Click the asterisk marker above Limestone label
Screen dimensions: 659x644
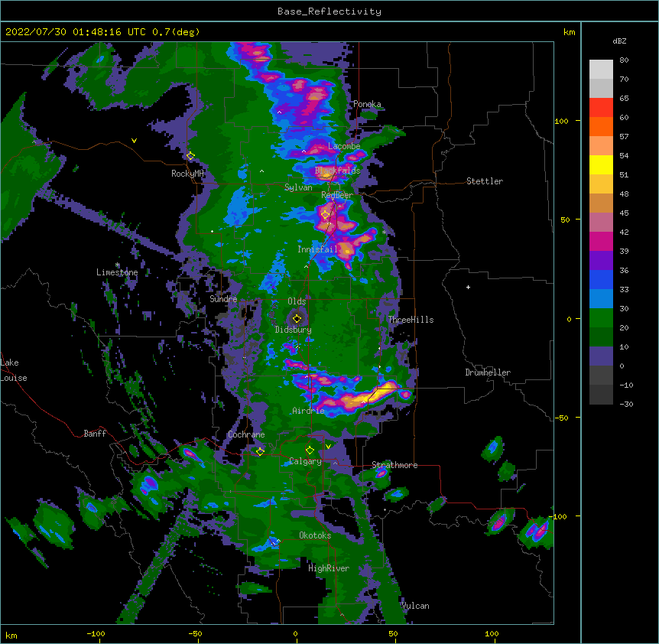(118, 265)
